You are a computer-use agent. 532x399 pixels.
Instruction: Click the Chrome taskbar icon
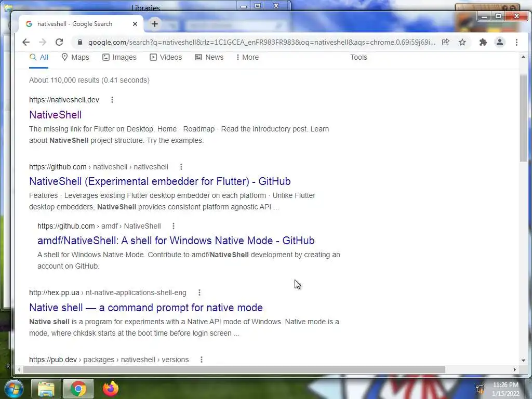coord(78,389)
